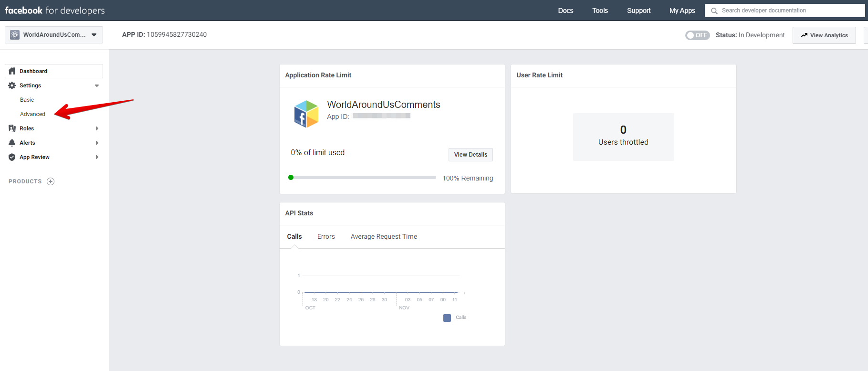
Task: Click the WorldAroundUsComments app title
Action: point(384,105)
